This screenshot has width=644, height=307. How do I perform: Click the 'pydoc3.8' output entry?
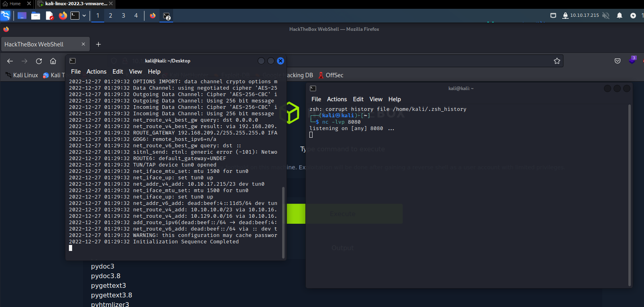pyautogui.click(x=106, y=276)
